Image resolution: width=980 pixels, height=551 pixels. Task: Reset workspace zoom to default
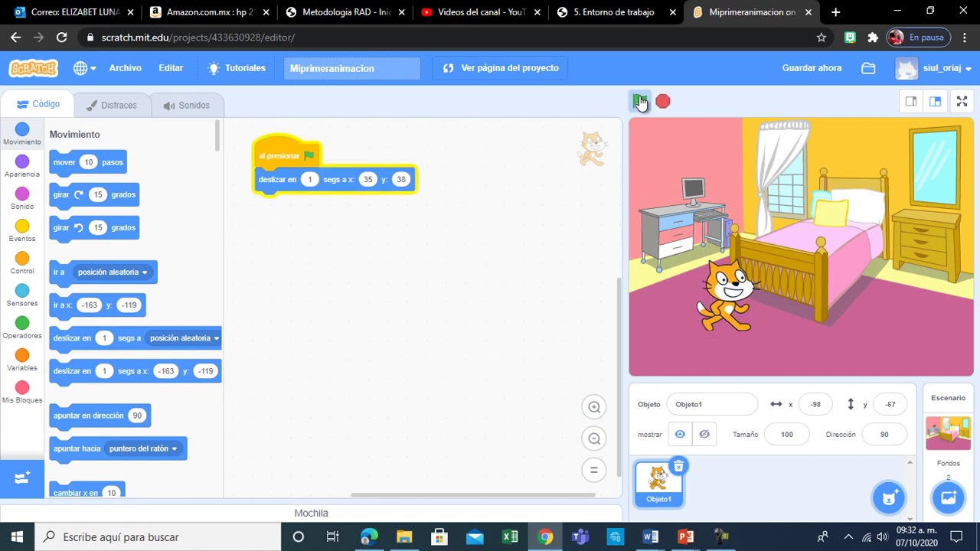(594, 470)
